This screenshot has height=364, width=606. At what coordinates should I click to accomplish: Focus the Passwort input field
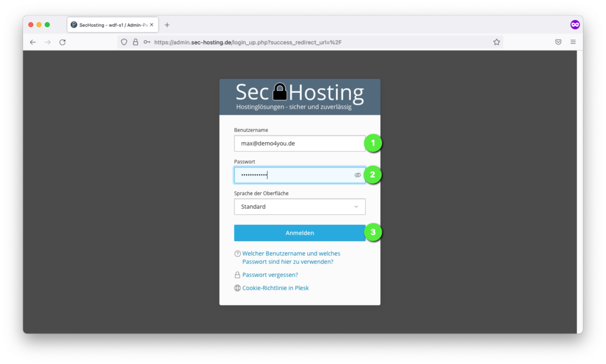click(299, 175)
